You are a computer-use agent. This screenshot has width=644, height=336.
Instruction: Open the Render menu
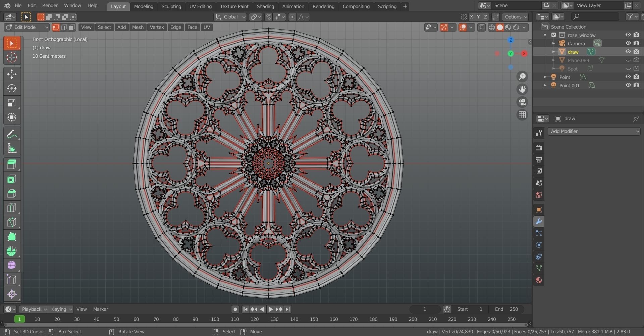(50, 5)
